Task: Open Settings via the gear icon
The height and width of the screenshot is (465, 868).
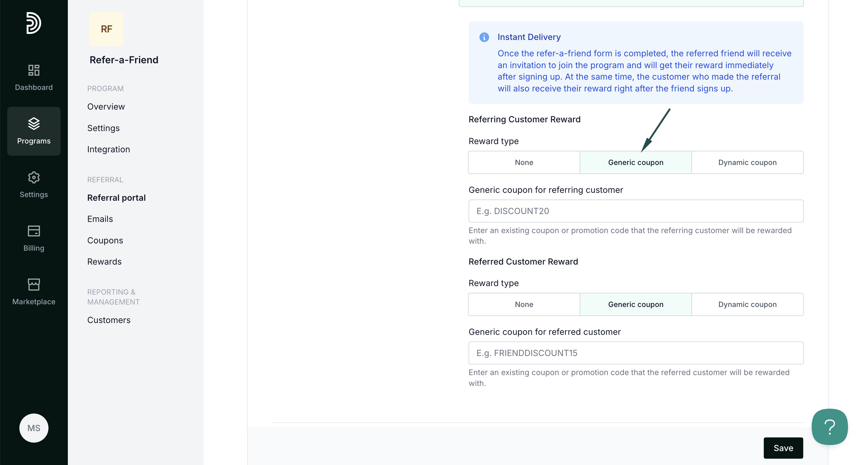Action: point(34,177)
